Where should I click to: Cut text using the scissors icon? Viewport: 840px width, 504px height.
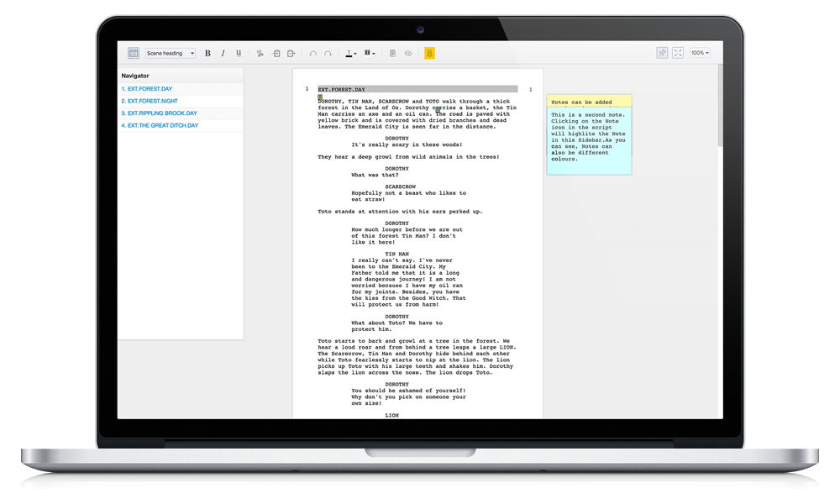259,53
